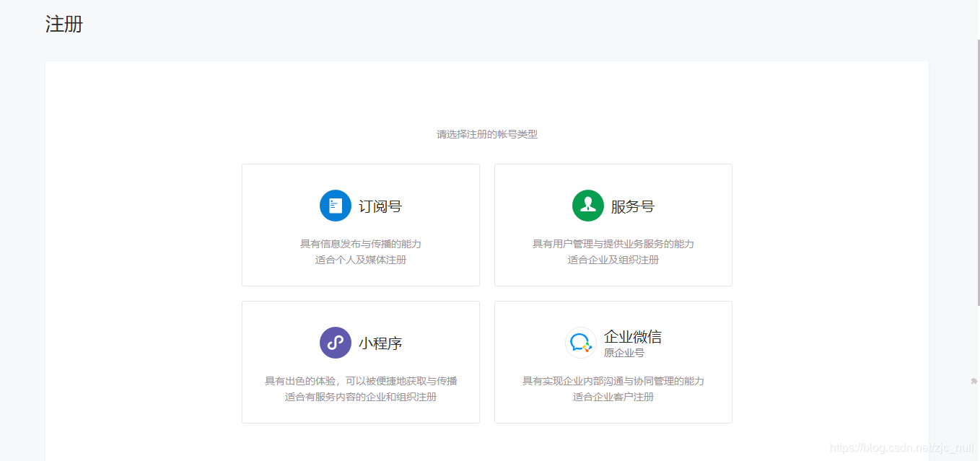Click text 具有出色的体验，可以被便捷地获取与传播
This screenshot has width=980, height=461.
361,381
